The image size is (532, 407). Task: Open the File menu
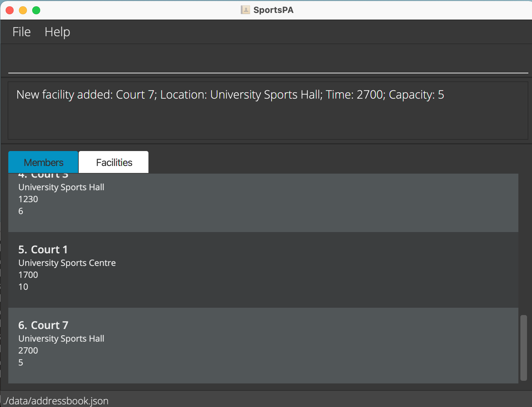pos(22,32)
